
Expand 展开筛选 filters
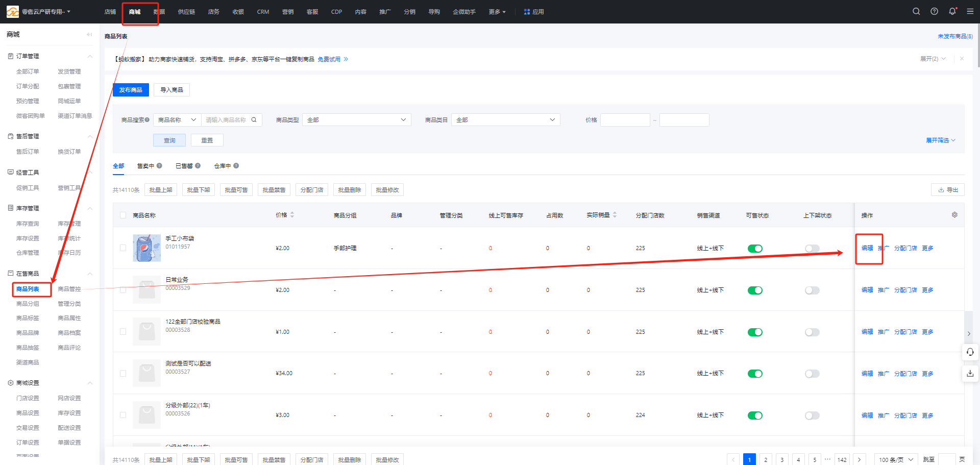click(941, 140)
